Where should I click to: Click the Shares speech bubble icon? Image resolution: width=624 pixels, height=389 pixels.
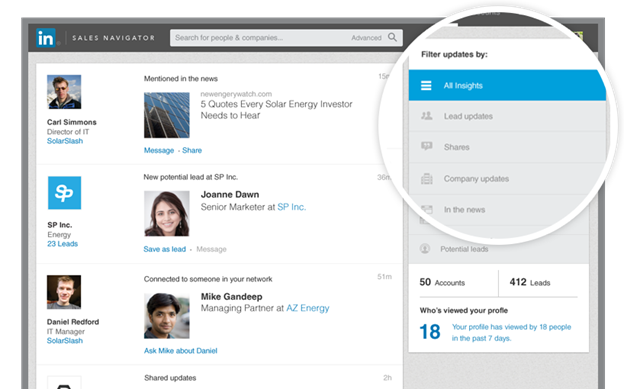tap(427, 147)
